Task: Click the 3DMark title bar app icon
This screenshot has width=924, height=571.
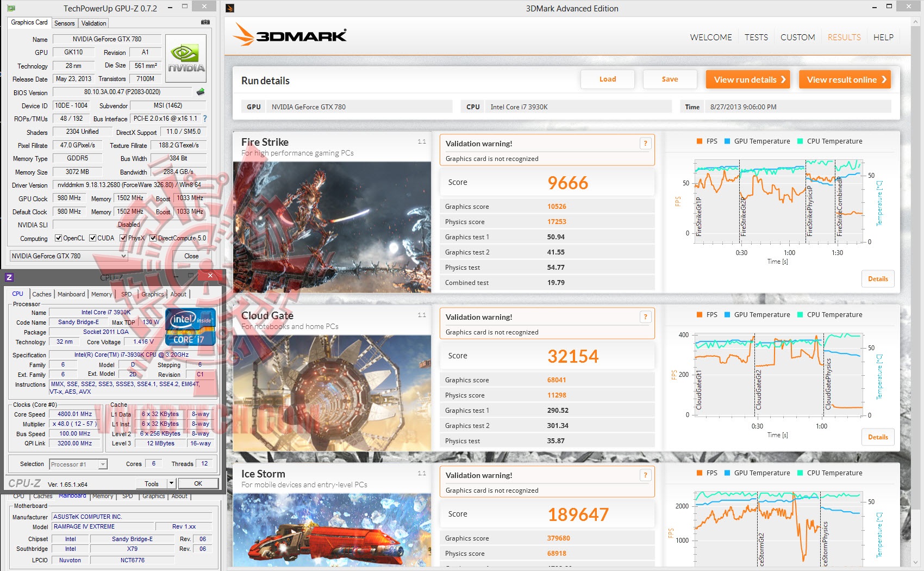Action: [230, 8]
